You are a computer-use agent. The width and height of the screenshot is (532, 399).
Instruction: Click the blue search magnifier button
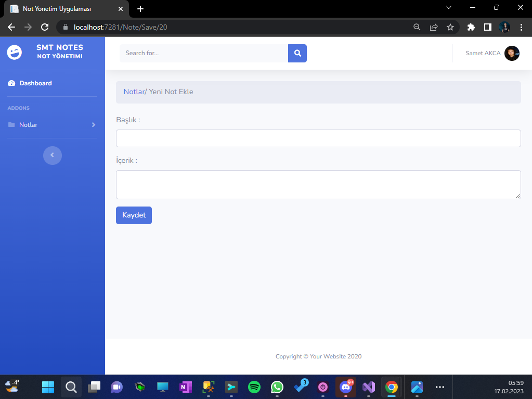coord(297,53)
